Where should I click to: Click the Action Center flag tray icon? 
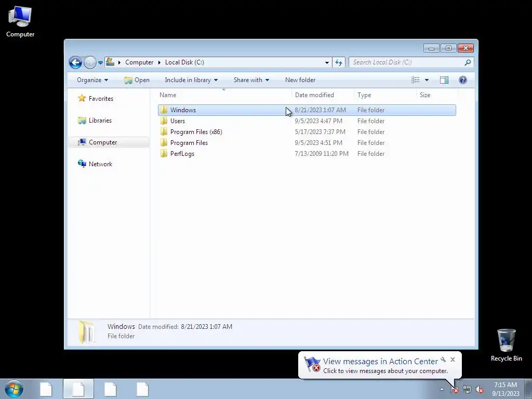pyautogui.click(x=455, y=390)
